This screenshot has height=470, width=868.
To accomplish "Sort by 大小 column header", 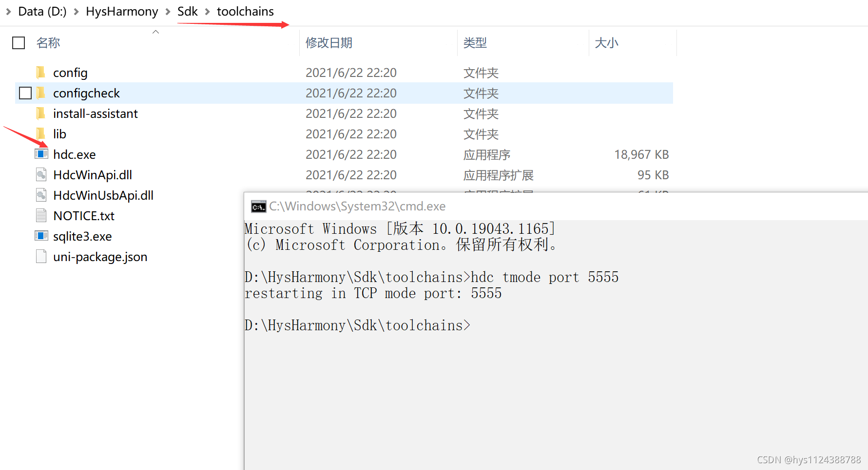I will point(607,43).
